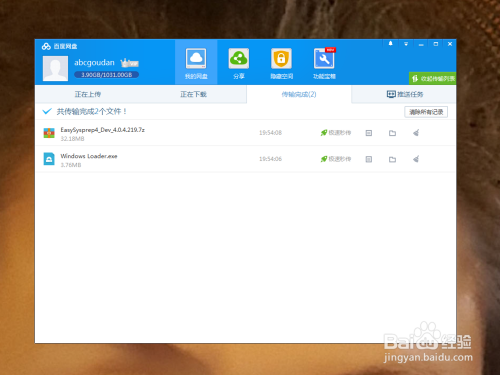Open the EasySysprep4 file with its open-file icon
Viewport: 500px width, 375px height.
pos(369,133)
